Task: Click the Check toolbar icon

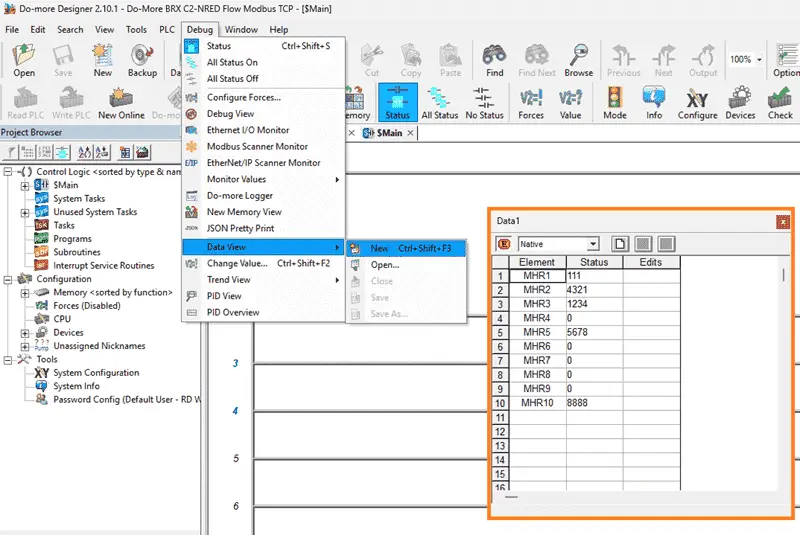Action: [780, 103]
